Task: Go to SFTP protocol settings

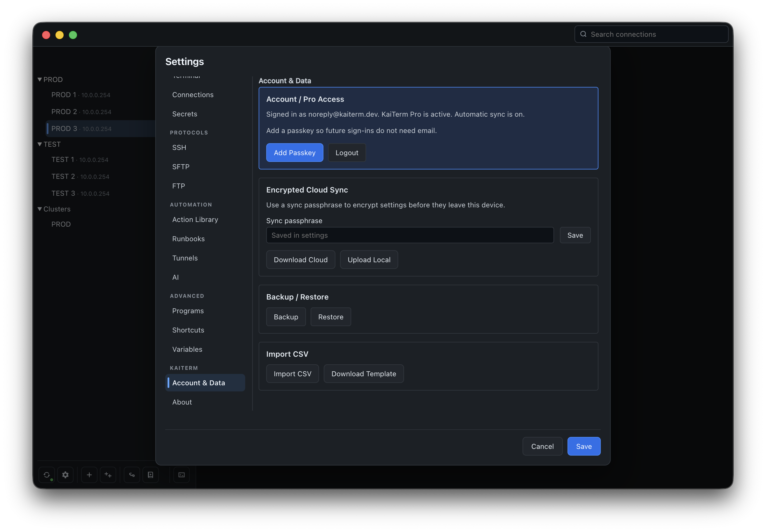Action: point(205,167)
